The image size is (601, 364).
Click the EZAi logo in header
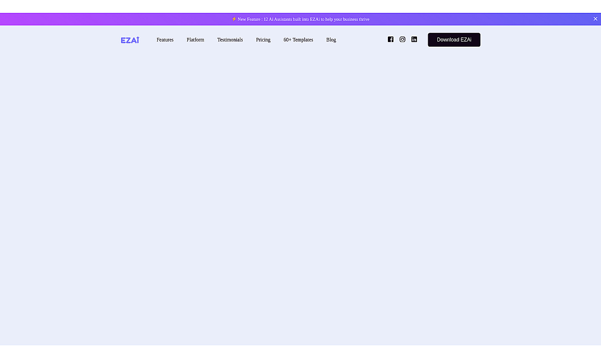[130, 40]
